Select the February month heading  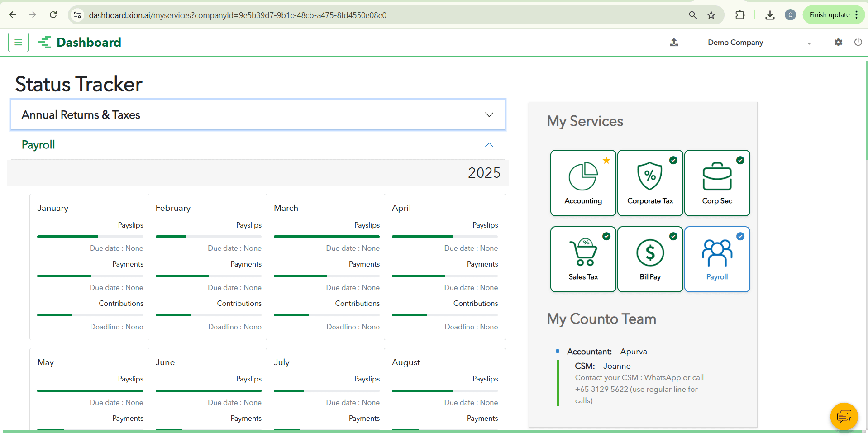173,208
